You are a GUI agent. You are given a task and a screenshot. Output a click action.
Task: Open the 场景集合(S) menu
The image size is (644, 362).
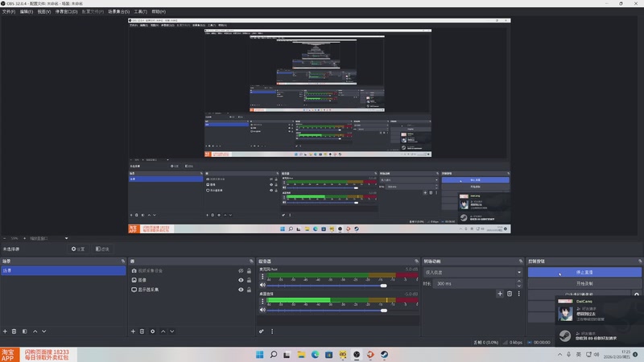tap(118, 11)
